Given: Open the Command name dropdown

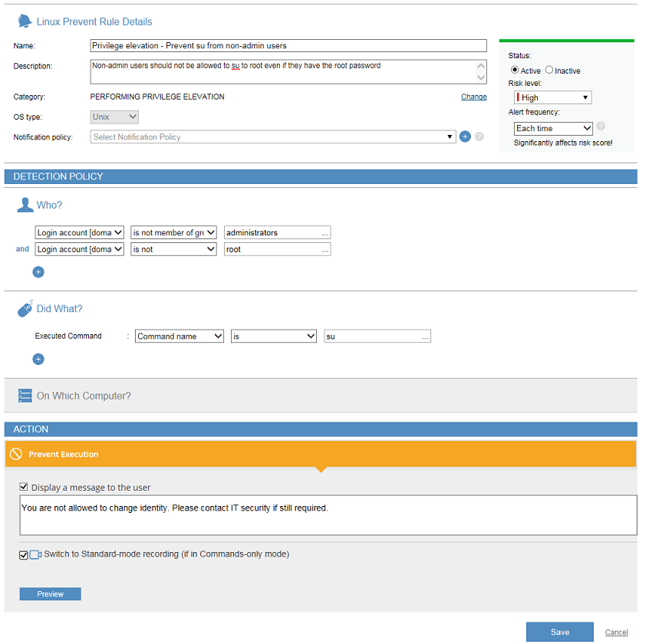Looking at the screenshot, I should click(x=180, y=336).
